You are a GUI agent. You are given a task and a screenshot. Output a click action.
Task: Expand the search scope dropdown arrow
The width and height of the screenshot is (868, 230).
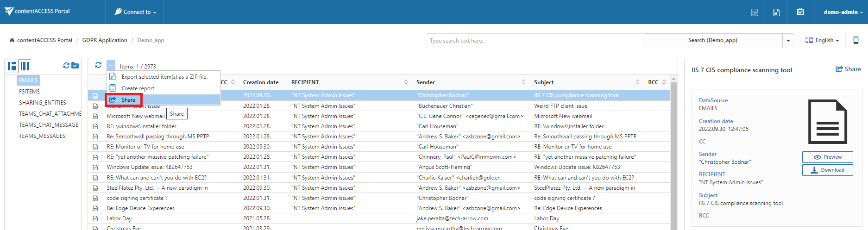788,41
